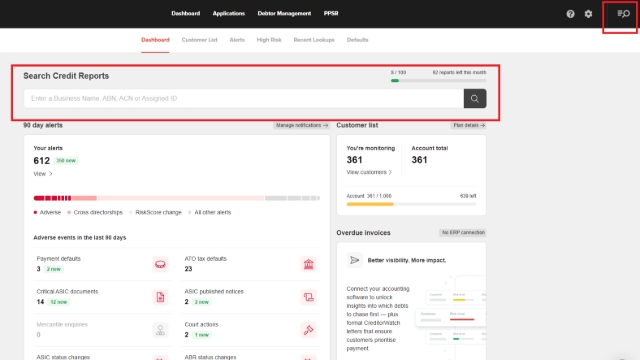Click the reports usage progress bar
The image size is (640, 360).
point(438,81)
